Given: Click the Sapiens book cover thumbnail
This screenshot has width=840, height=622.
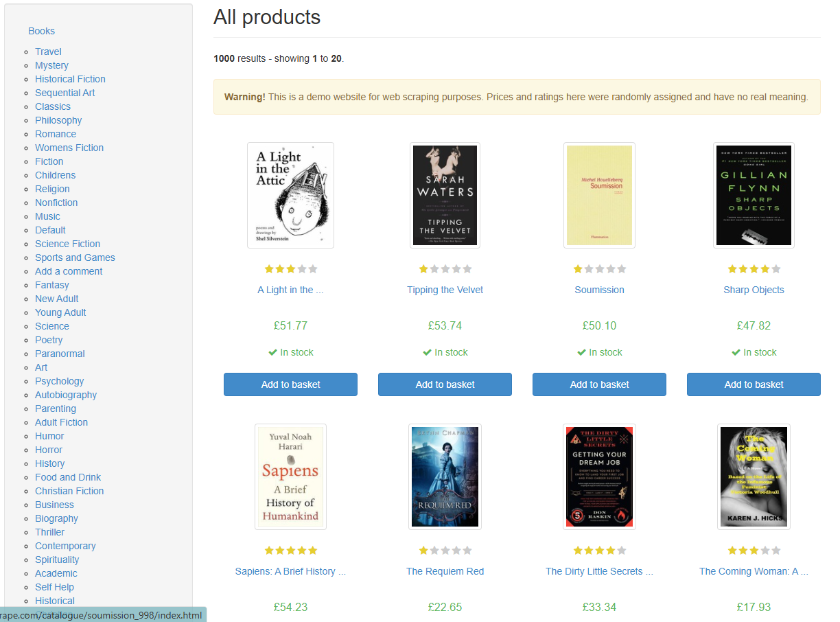Looking at the screenshot, I should point(290,476).
